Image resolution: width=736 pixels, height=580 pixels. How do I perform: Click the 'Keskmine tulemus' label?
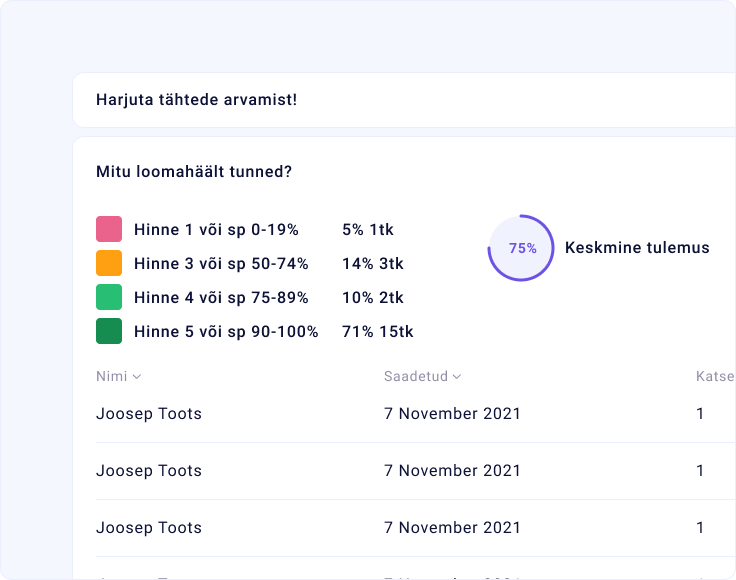tap(637, 248)
